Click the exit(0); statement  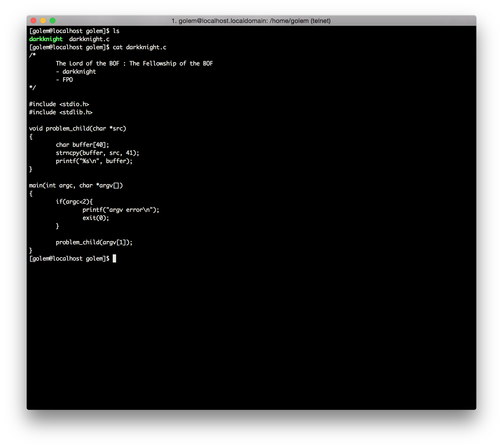pyautogui.click(x=96, y=218)
